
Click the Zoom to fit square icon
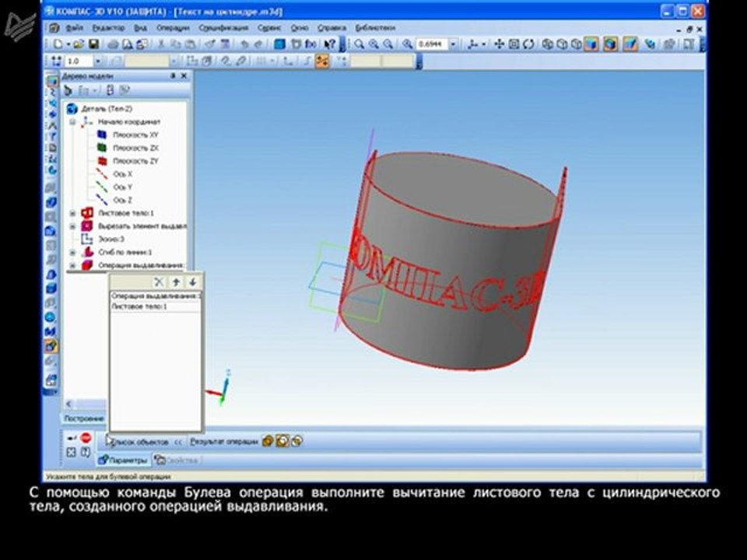pyautogui.click(x=514, y=44)
